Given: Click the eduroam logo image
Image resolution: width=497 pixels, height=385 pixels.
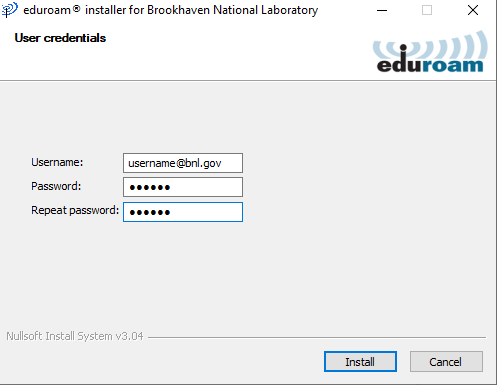Looking at the screenshot, I should [430, 52].
